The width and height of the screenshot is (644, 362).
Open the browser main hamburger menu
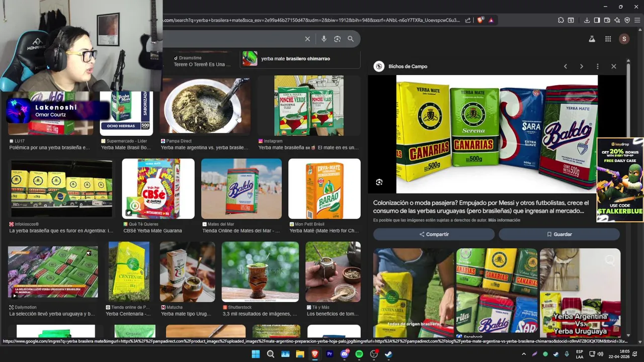(x=637, y=20)
